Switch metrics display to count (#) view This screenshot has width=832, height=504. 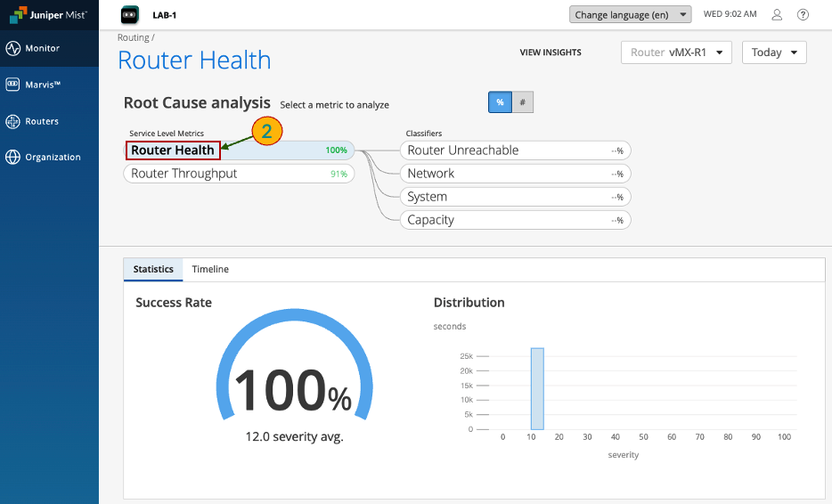pyautogui.click(x=522, y=102)
